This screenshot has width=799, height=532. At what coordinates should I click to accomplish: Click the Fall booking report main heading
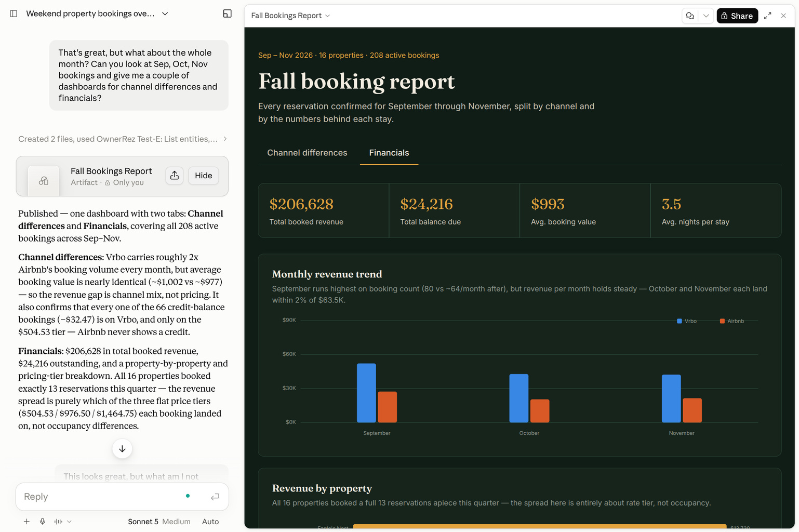point(356,82)
